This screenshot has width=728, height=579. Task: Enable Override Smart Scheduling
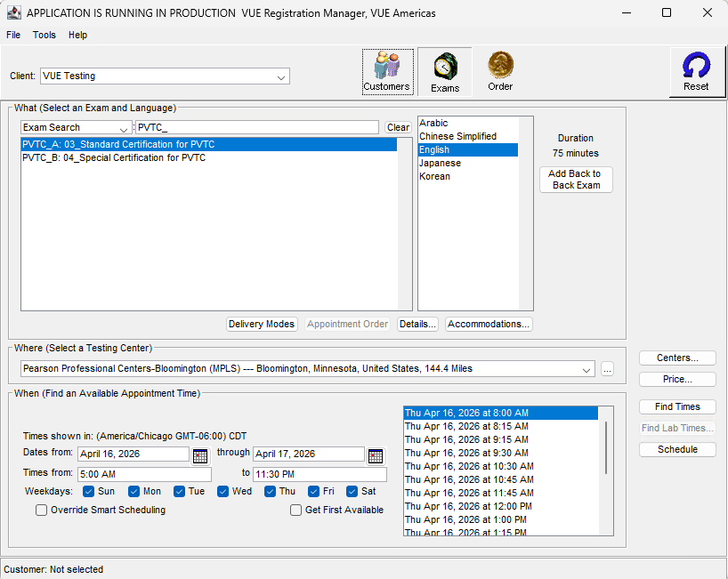point(42,511)
